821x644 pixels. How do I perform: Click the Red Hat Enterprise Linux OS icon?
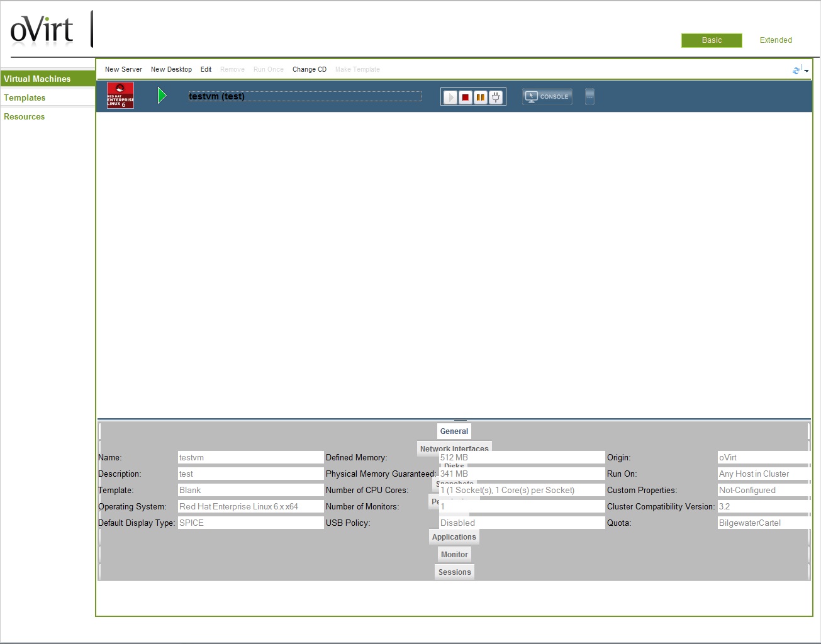tap(120, 96)
